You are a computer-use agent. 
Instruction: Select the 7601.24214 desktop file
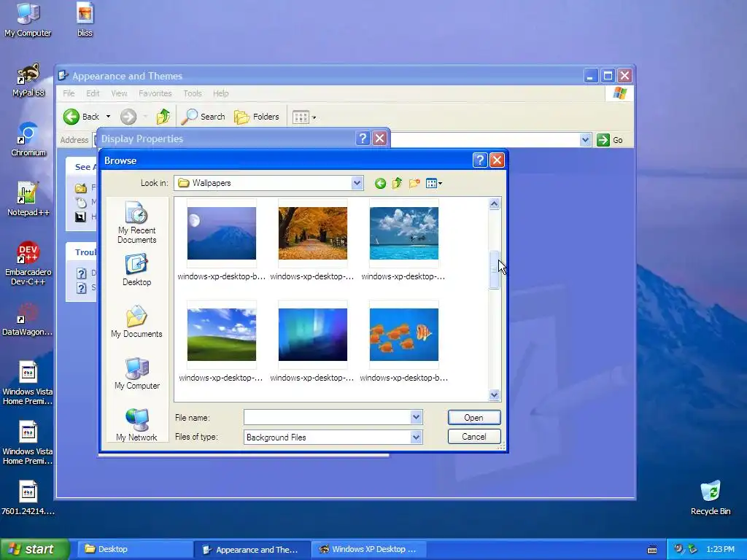[28, 498]
